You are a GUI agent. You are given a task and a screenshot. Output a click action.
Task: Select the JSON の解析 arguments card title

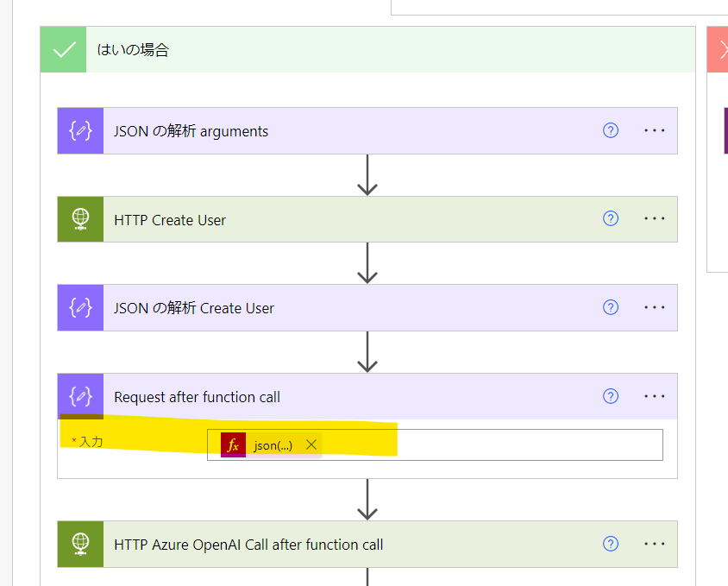190,130
